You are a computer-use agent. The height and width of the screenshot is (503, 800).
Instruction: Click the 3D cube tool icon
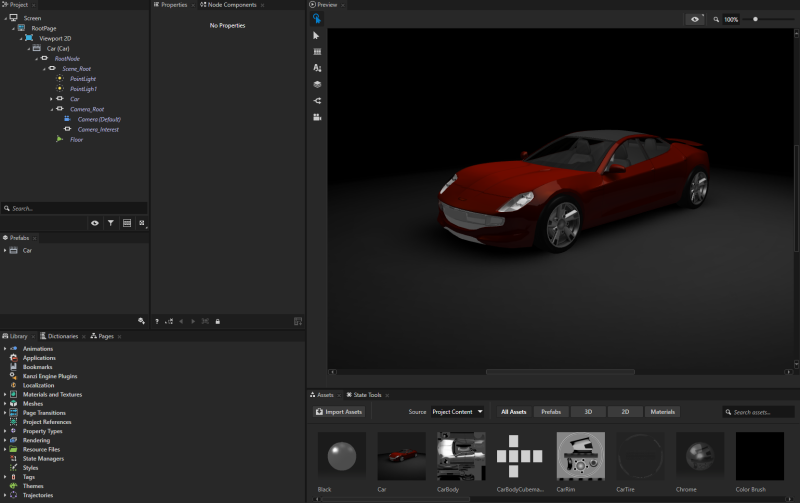pyautogui.click(x=317, y=84)
